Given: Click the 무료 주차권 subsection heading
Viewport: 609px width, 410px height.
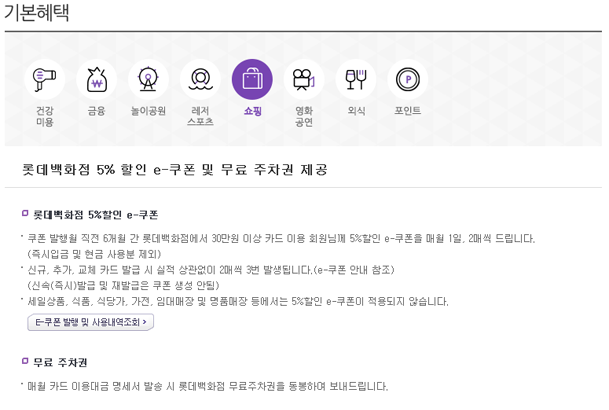Looking at the screenshot, I should pos(60,362).
